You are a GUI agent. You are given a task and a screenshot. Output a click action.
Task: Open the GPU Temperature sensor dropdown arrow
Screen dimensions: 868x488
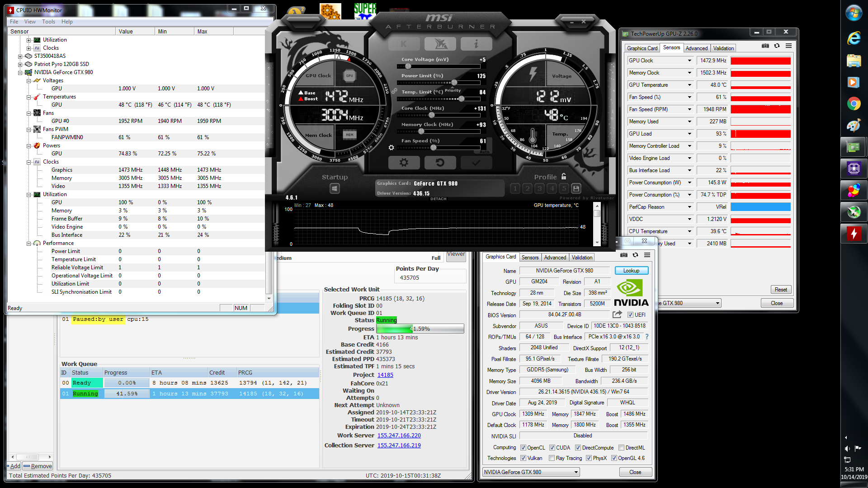tap(689, 85)
